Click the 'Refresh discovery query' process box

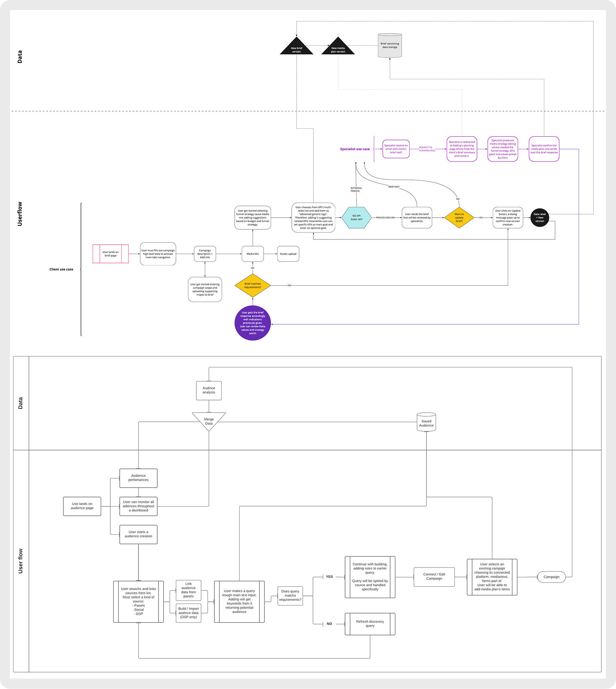coord(370,624)
